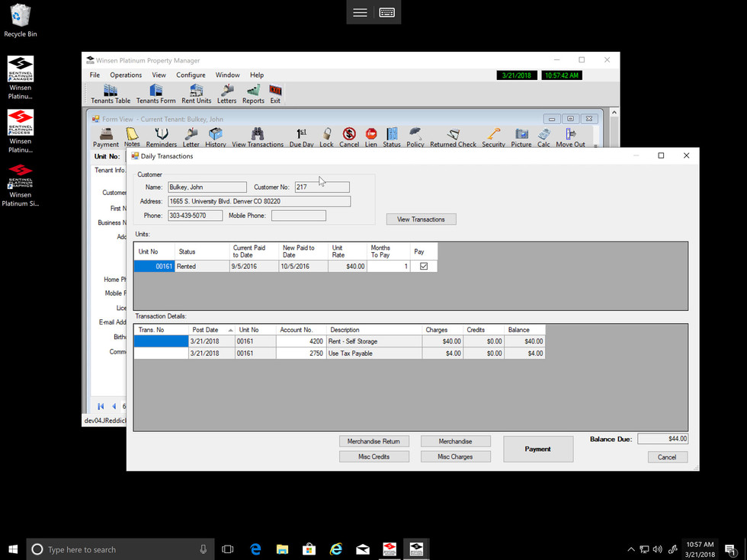Click the Returned Check icon

453,138
